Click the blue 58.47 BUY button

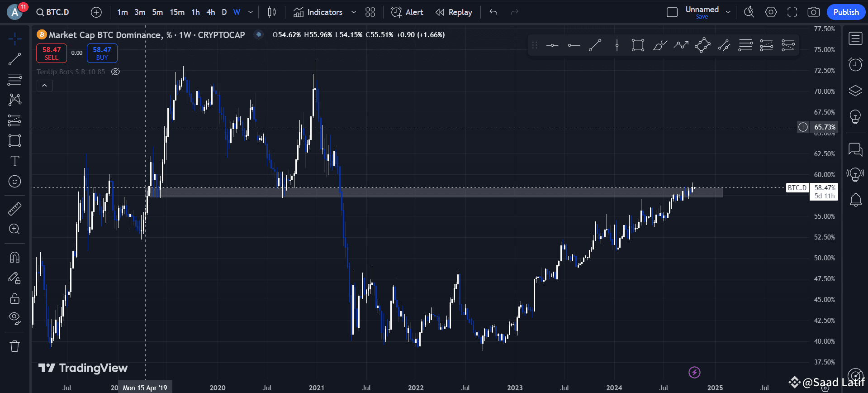click(x=102, y=53)
